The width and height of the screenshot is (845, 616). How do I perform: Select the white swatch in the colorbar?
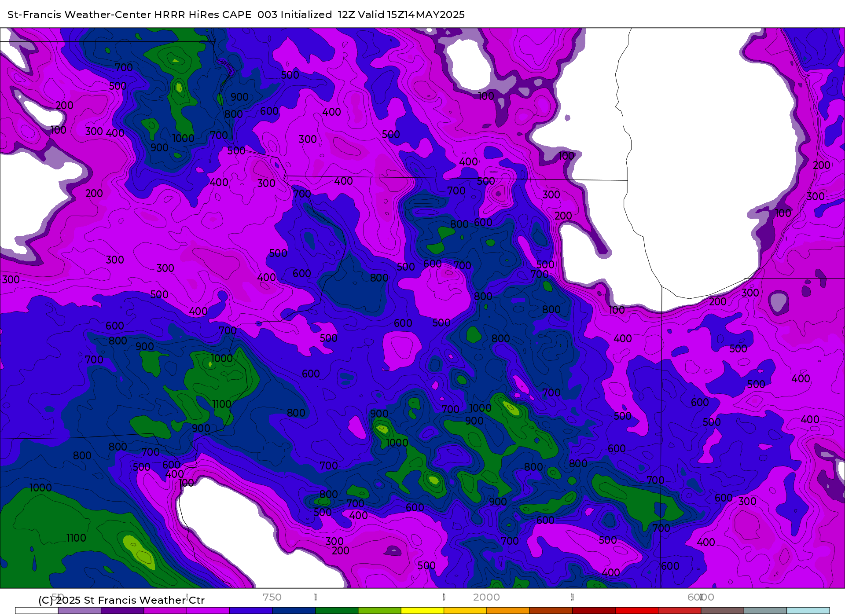pyautogui.click(x=37, y=611)
